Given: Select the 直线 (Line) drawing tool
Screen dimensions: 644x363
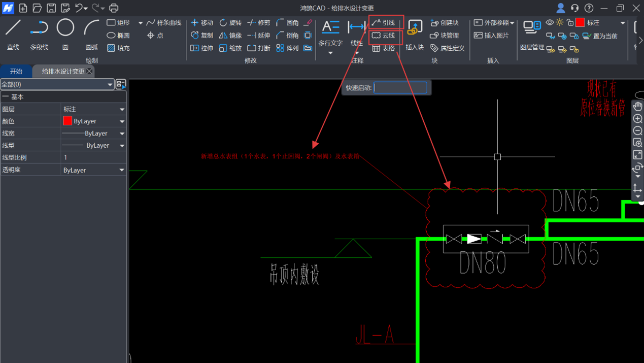Looking at the screenshot, I should click(13, 33).
